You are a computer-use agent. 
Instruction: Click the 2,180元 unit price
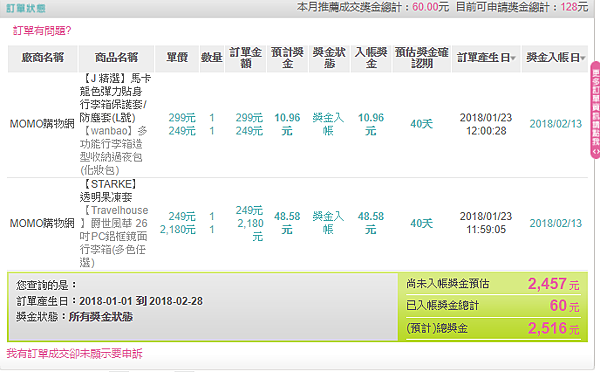click(x=178, y=230)
